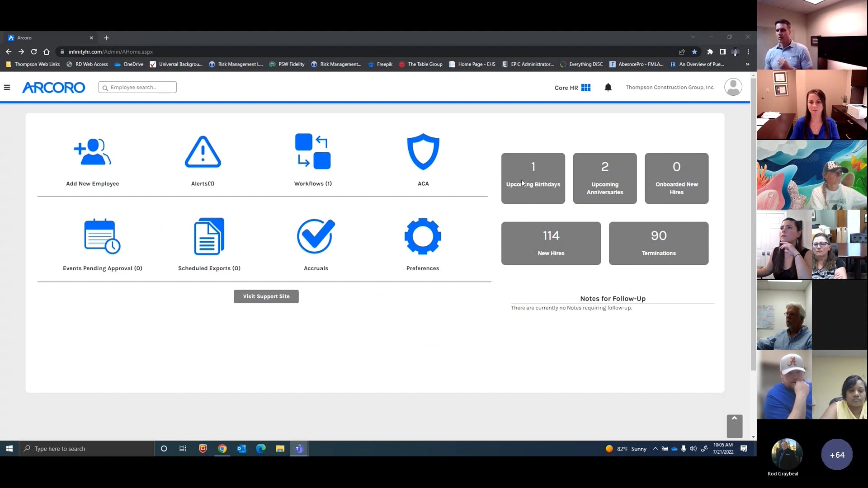Open the Core HR apps grid
Image resolution: width=868 pixels, height=488 pixels.
pos(586,87)
